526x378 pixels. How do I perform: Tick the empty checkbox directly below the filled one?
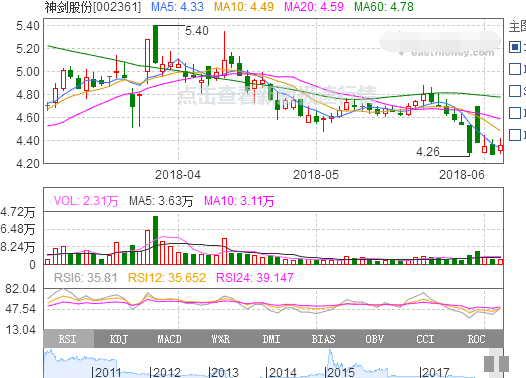515,69
